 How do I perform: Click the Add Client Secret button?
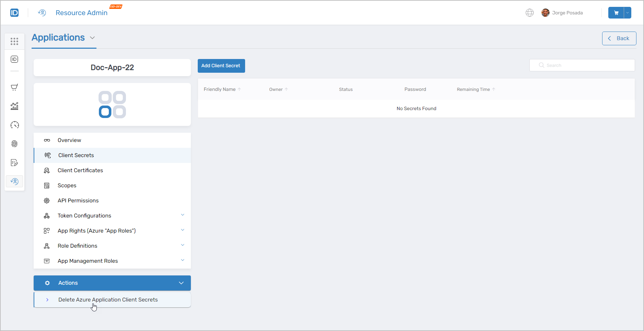click(x=221, y=66)
